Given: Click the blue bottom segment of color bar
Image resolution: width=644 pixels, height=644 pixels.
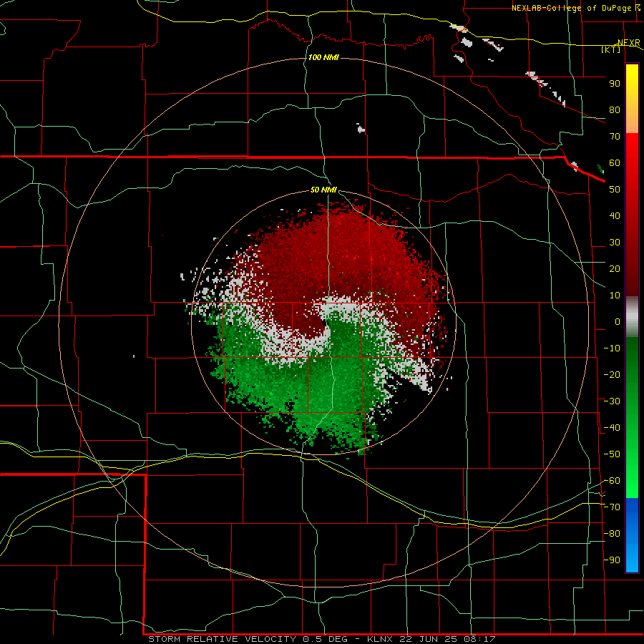Looking at the screenshot, I should 632,535.
